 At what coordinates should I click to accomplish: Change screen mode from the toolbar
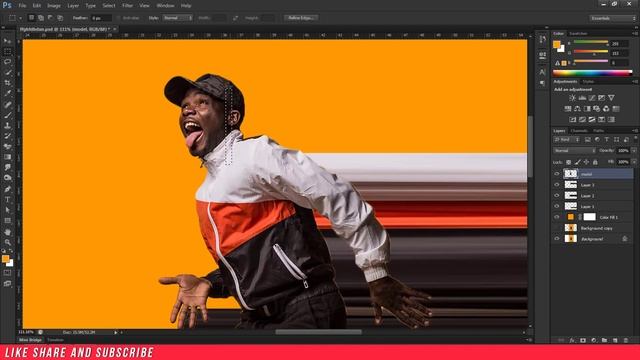7,283
